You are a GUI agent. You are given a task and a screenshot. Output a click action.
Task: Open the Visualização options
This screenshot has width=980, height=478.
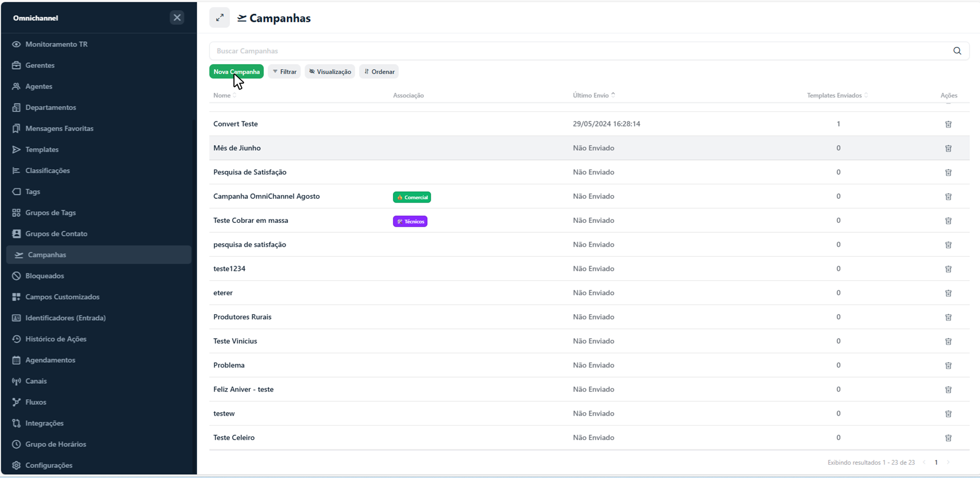[330, 71]
